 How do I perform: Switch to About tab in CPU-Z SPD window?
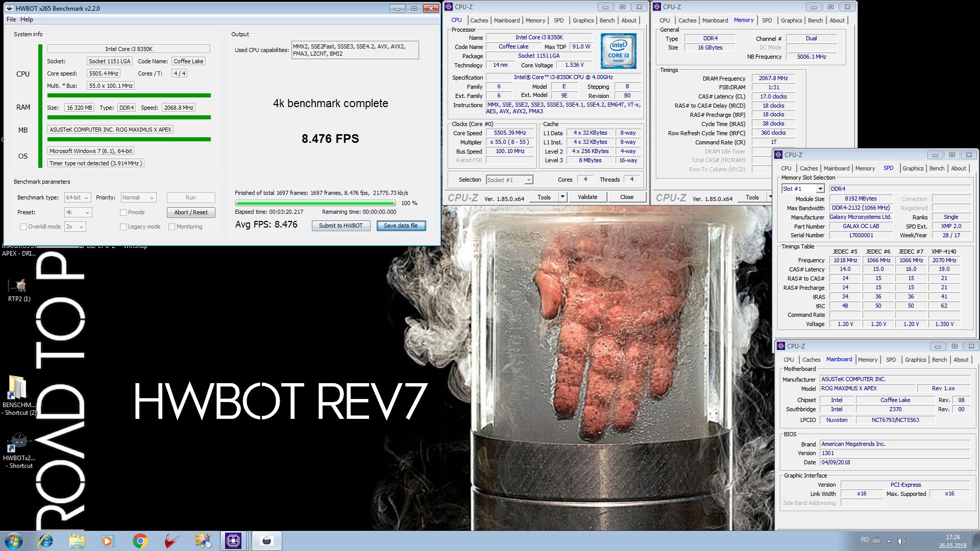958,168
